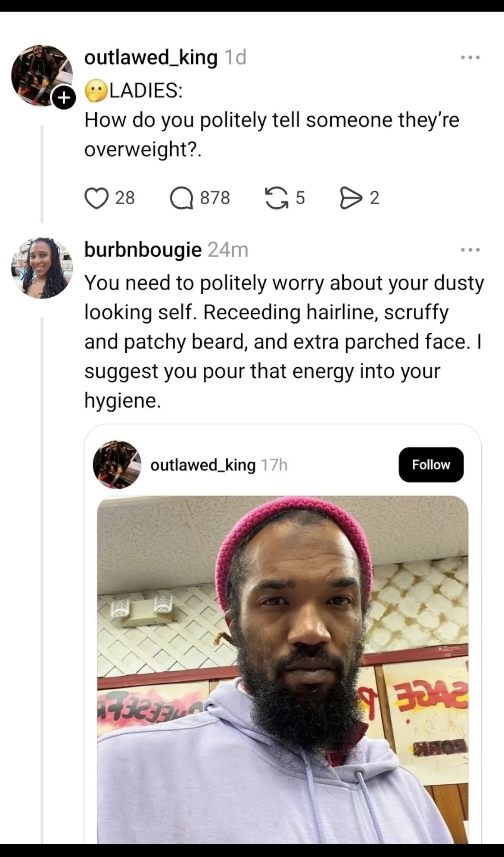
Task: Open burbnbougie's reply text about hygiene
Action: [x=284, y=342]
